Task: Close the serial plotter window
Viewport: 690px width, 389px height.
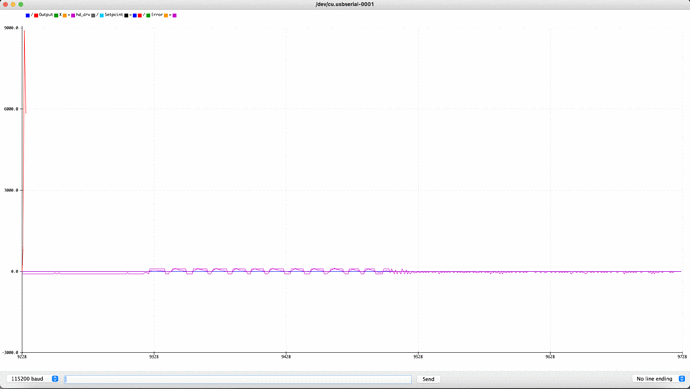Action: (6, 4)
